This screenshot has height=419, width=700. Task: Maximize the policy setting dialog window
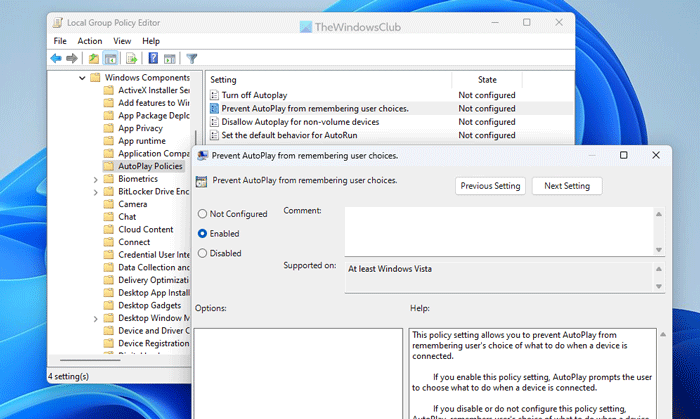624,155
